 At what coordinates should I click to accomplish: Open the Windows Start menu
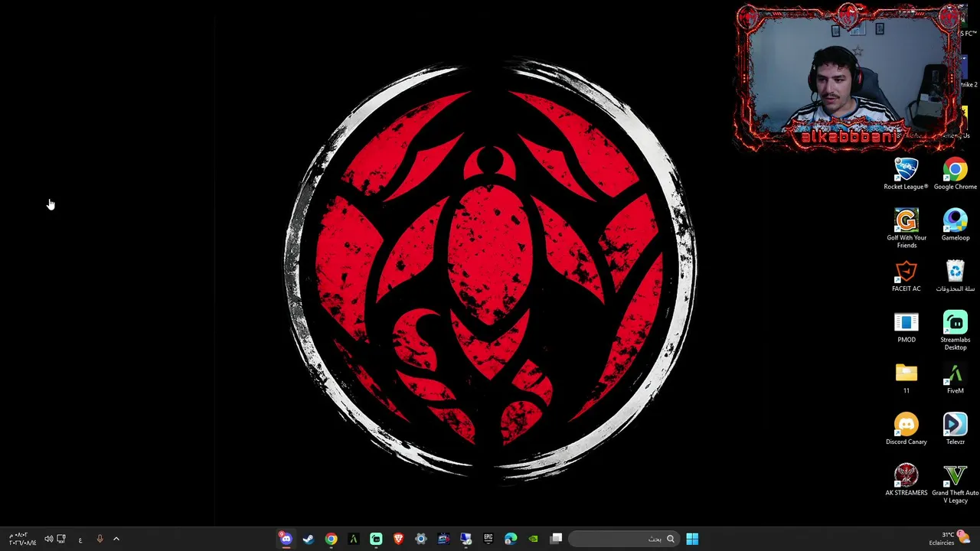(692, 539)
